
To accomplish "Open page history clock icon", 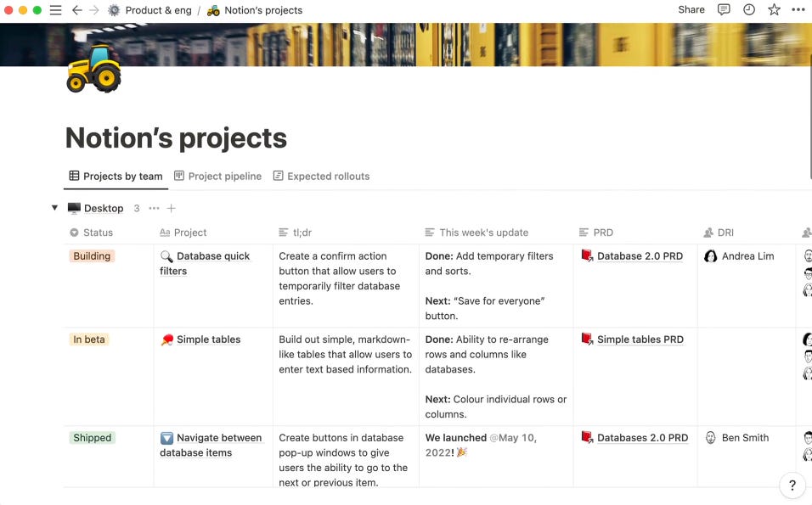I will (x=749, y=9).
